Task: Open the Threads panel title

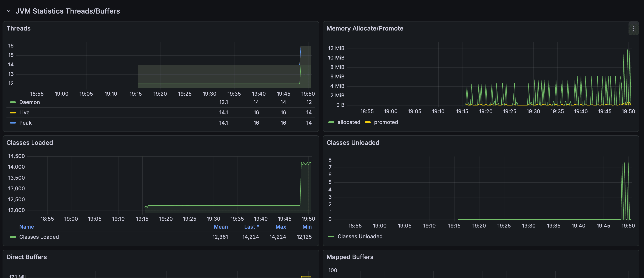Action: 18,29
